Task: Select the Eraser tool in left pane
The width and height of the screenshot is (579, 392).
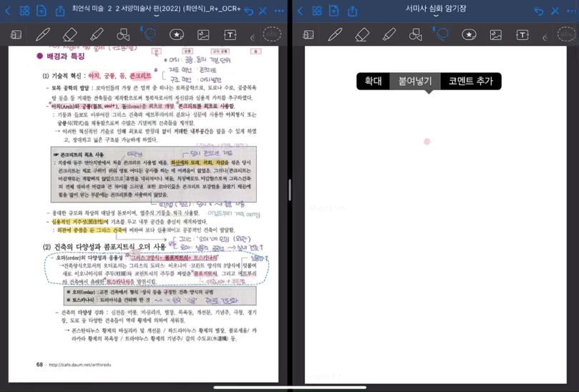Action: tap(69, 34)
